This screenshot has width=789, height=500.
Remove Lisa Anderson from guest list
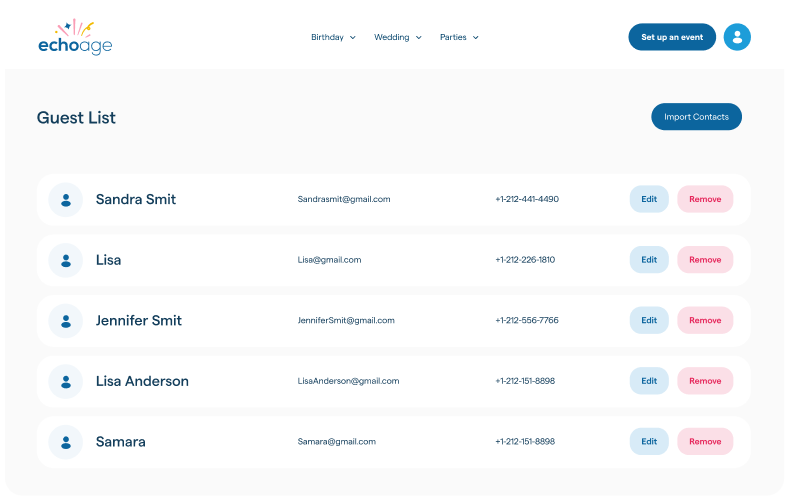(x=705, y=381)
